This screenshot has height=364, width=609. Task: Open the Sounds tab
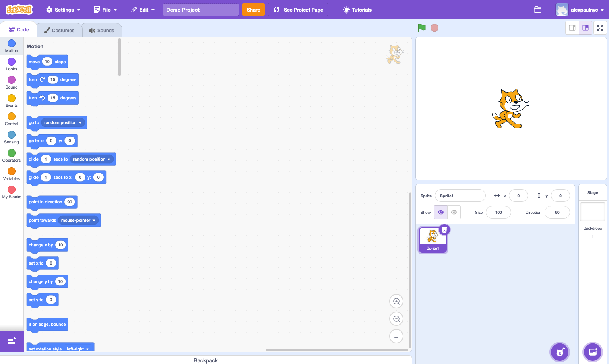pyautogui.click(x=102, y=30)
